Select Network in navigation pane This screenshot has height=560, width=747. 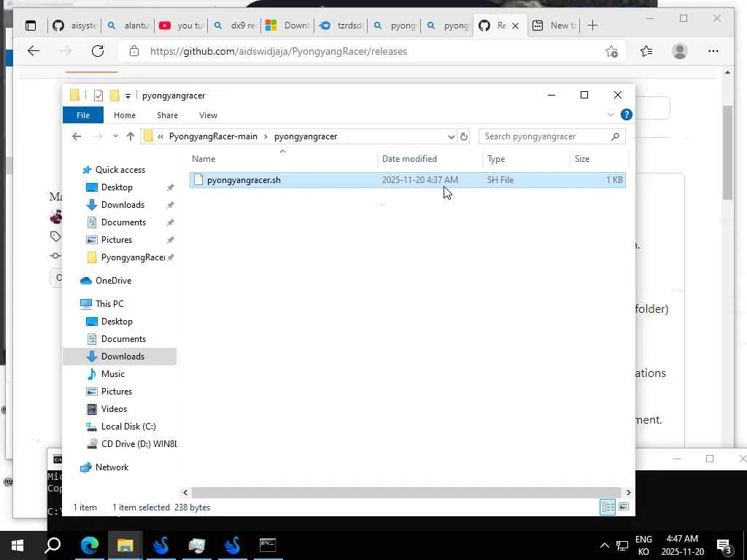[112, 467]
